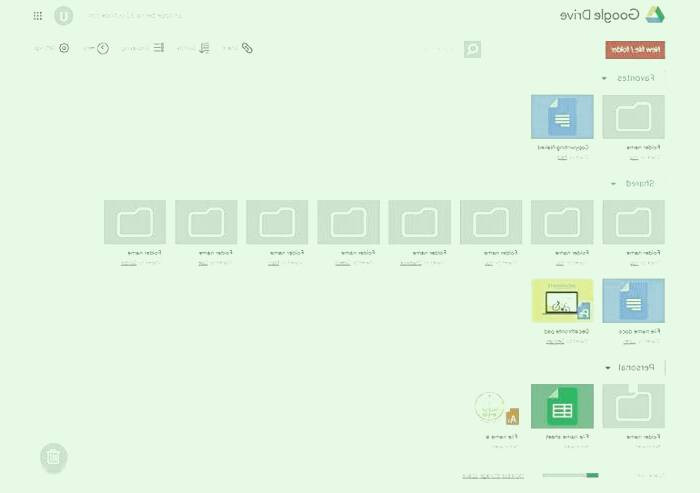Click the Copywriting file name label
Image resolution: width=700 pixels, height=493 pixels.
tap(563, 147)
